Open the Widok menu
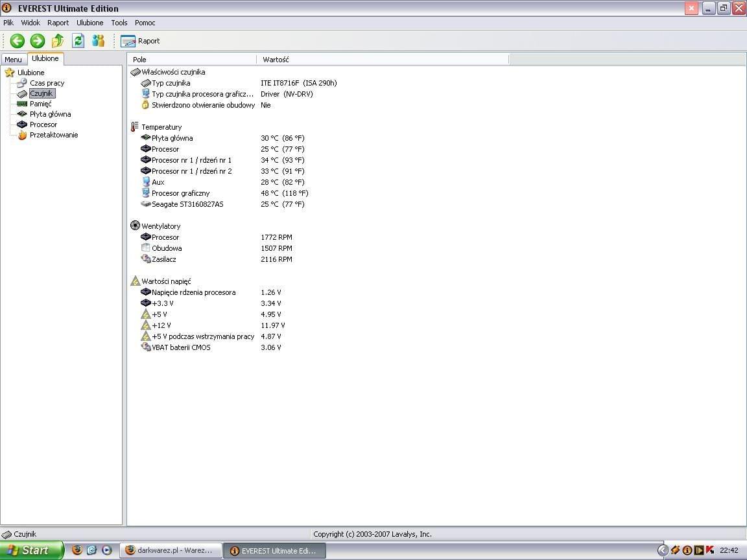The height and width of the screenshot is (560, 747). click(x=30, y=23)
